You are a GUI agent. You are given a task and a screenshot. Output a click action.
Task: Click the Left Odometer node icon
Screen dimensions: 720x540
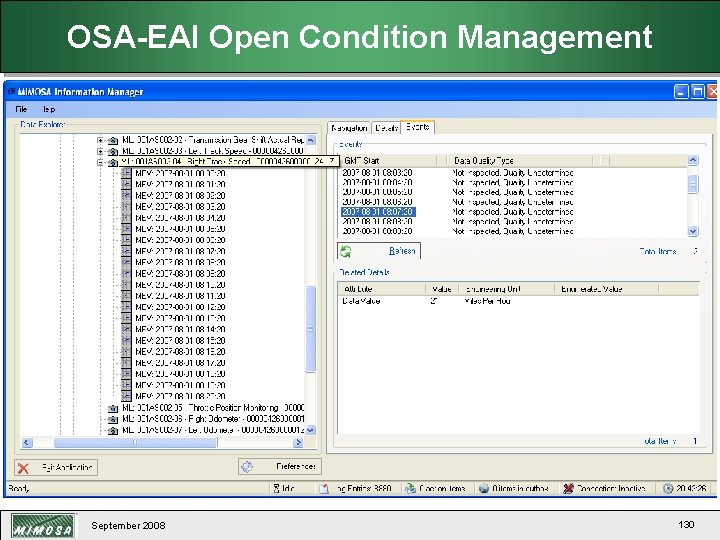(113, 430)
